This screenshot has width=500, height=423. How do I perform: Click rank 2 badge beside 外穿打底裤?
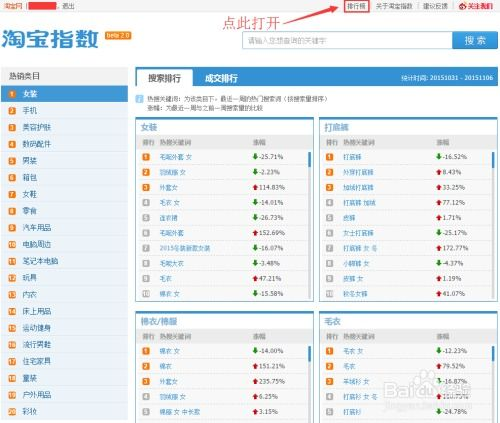click(329, 172)
